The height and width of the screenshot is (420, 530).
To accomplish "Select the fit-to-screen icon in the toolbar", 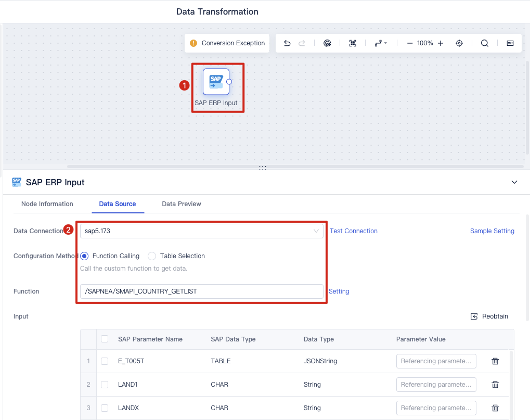I will [353, 43].
